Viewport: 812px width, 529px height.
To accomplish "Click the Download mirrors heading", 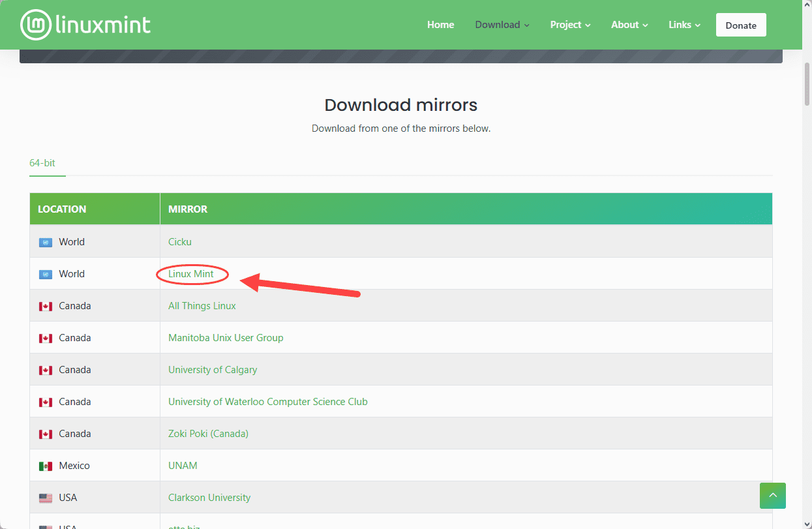I will 401,104.
